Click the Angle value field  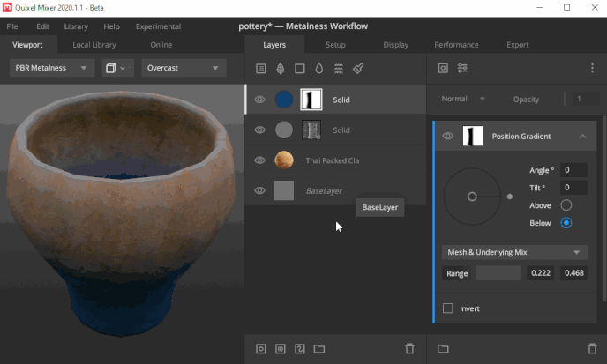click(x=573, y=170)
